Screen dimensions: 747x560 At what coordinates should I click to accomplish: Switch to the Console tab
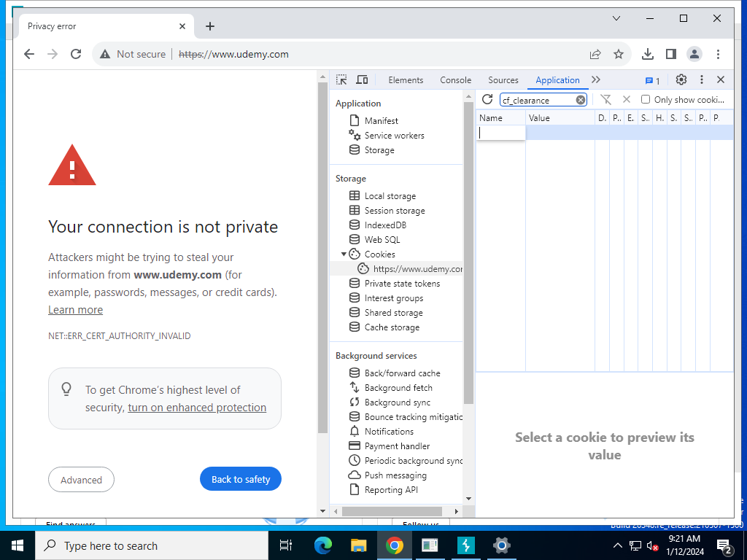tap(455, 80)
